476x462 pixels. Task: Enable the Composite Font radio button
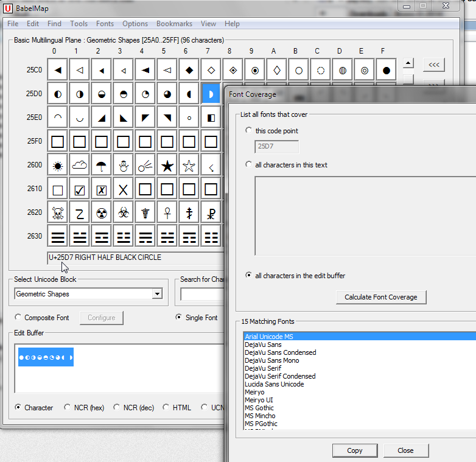point(18,317)
